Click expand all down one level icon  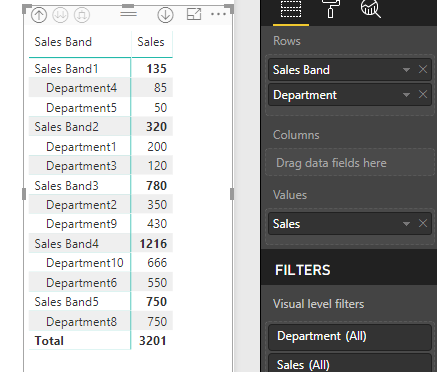tap(82, 15)
